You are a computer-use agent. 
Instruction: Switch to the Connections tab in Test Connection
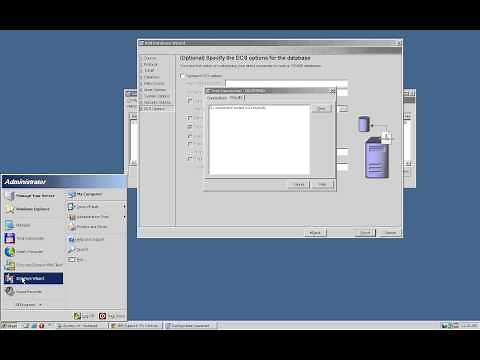click(217, 98)
